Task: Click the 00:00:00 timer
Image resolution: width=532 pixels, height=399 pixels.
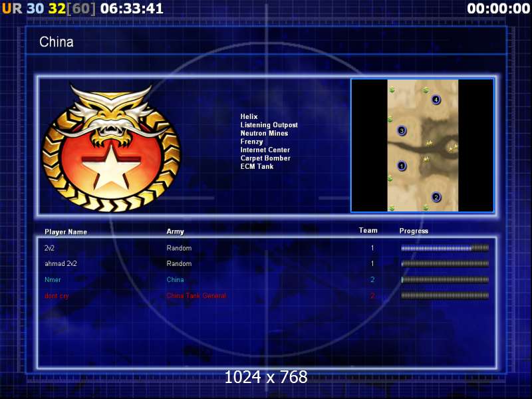Action: click(498, 9)
